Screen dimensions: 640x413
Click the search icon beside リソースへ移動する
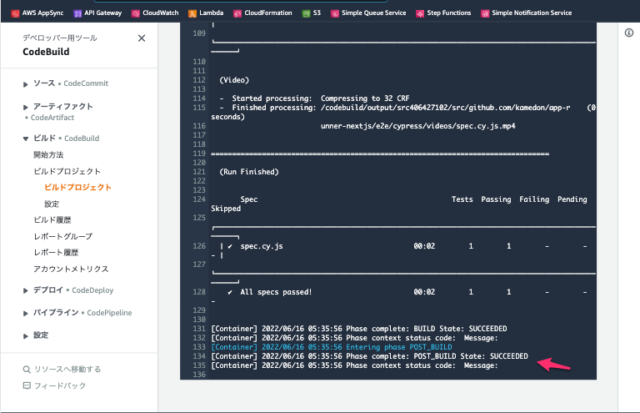coord(27,369)
